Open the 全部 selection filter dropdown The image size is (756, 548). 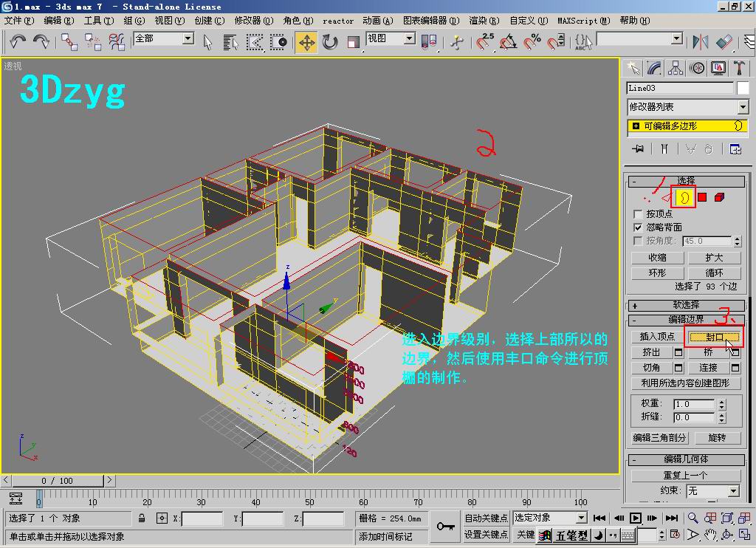188,38
